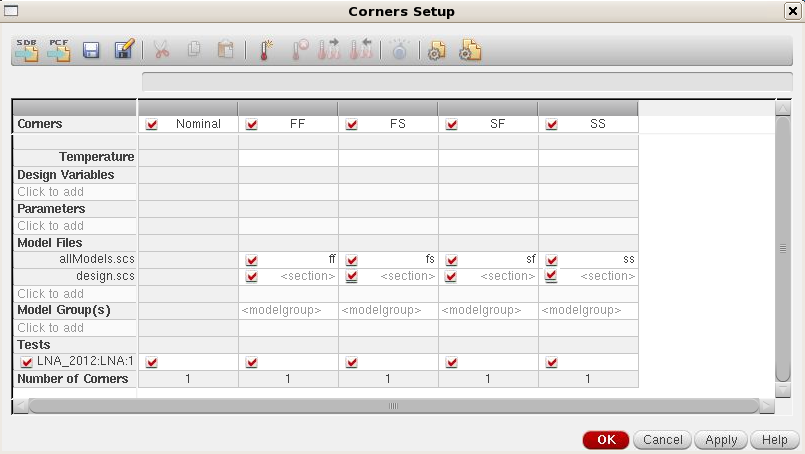Add a new corner with thermometer icon
Screen dimensions: 805x454
(x=266, y=50)
